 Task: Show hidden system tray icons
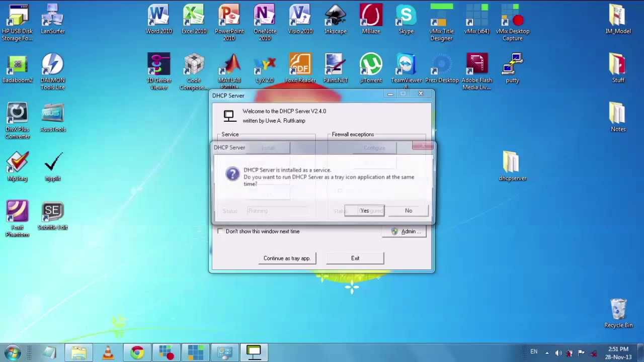[547, 353]
